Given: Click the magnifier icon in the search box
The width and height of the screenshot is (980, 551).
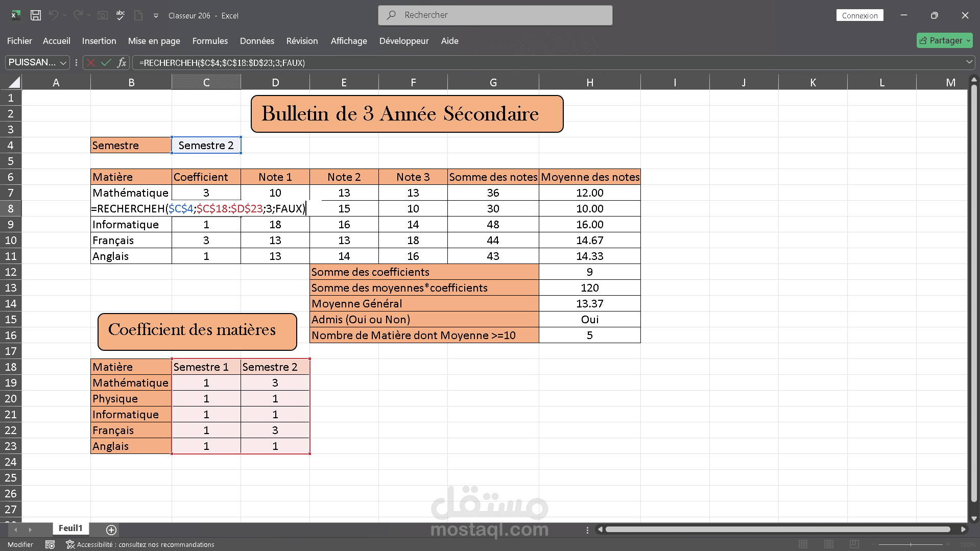Looking at the screenshot, I should pos(391,15).
